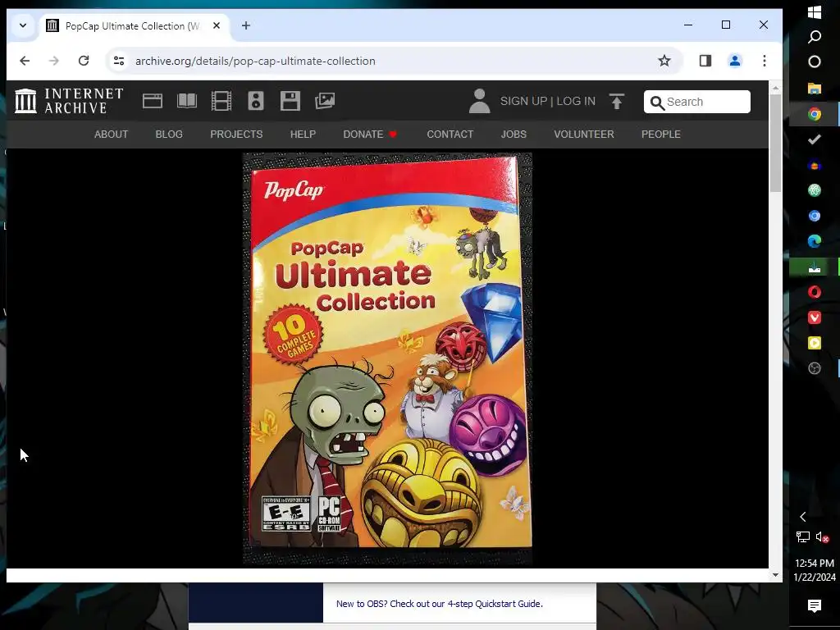Open the Images section icon
This screenshot has height=630, width=840.
(325, 101)
